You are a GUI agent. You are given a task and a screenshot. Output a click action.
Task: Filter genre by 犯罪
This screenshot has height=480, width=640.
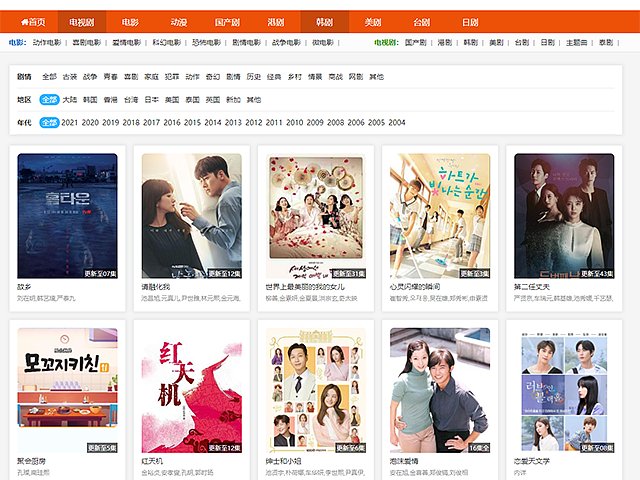pyautogui.click(x=172, y=77)
